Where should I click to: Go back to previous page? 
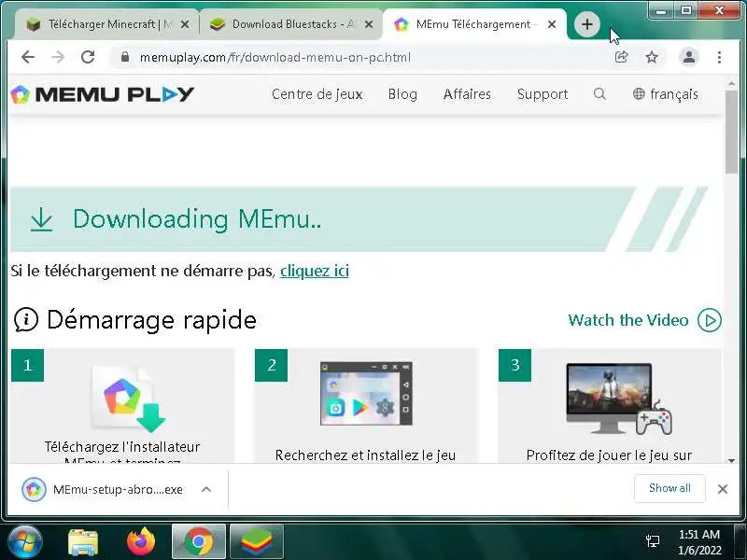28,57
